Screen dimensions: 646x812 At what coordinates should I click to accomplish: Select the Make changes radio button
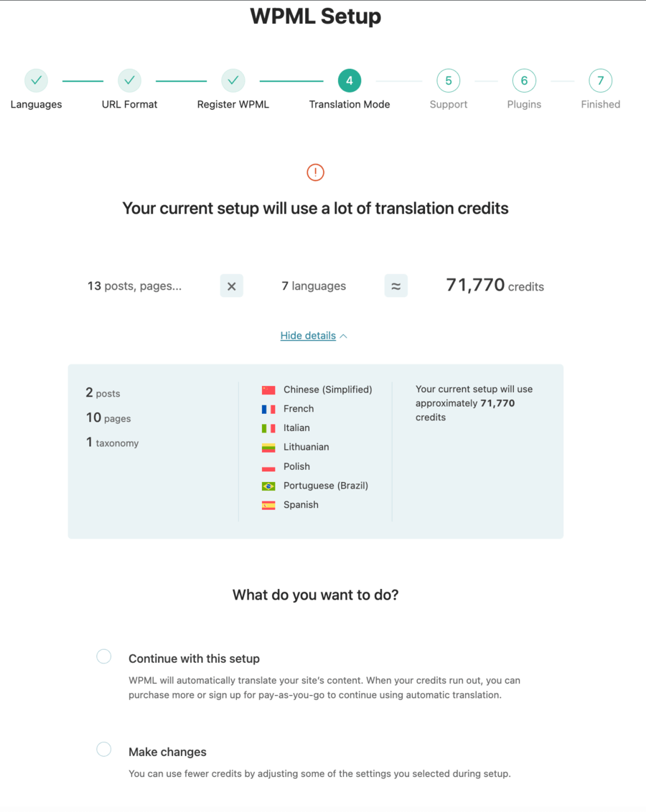103,750
